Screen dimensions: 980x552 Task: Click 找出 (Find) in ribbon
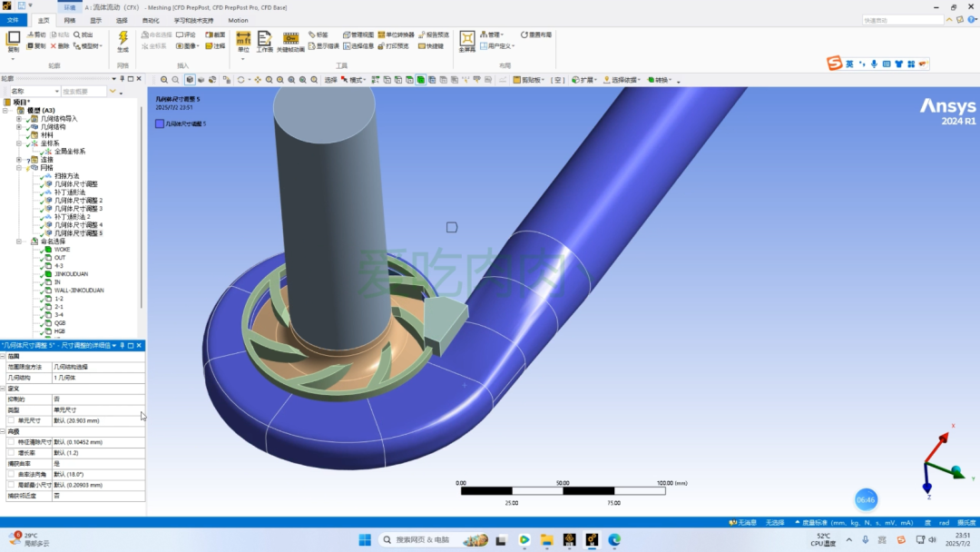83,35
